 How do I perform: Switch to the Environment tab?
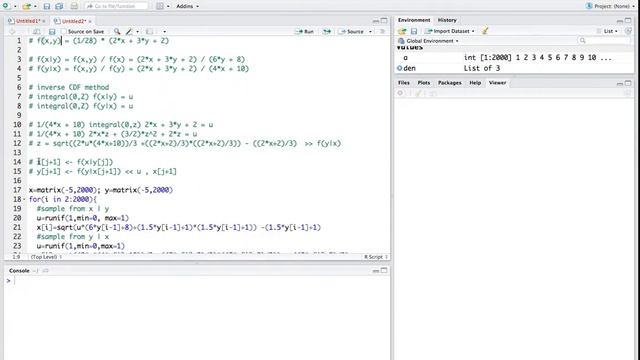point(414,20)
